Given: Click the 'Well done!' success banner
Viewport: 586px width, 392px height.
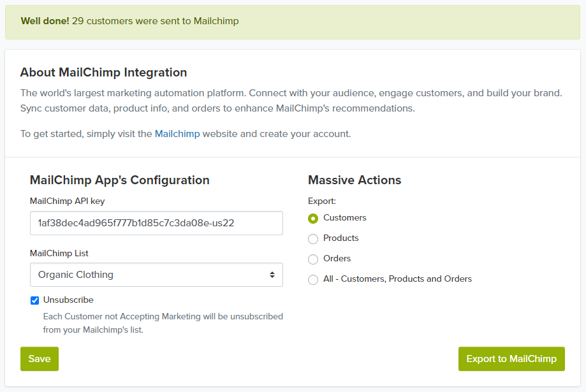Looking at the screenshot, I should click(x=293, y=21).
